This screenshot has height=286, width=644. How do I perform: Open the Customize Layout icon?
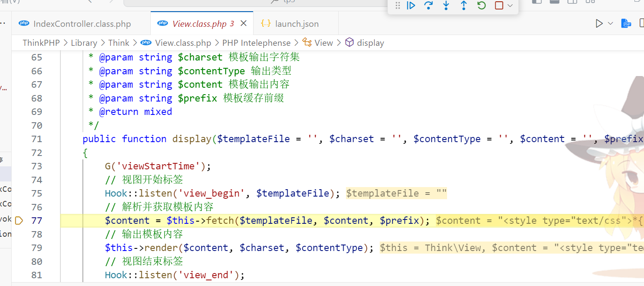(x=590, y=2)
